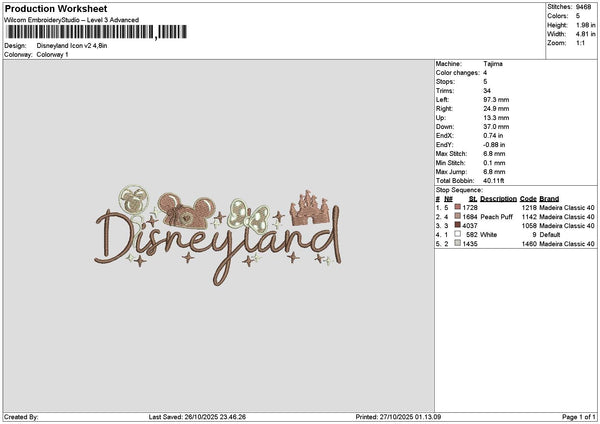Click the 'N#' column header
Screen dimensions: 600x424
click(x=448, y=199)
